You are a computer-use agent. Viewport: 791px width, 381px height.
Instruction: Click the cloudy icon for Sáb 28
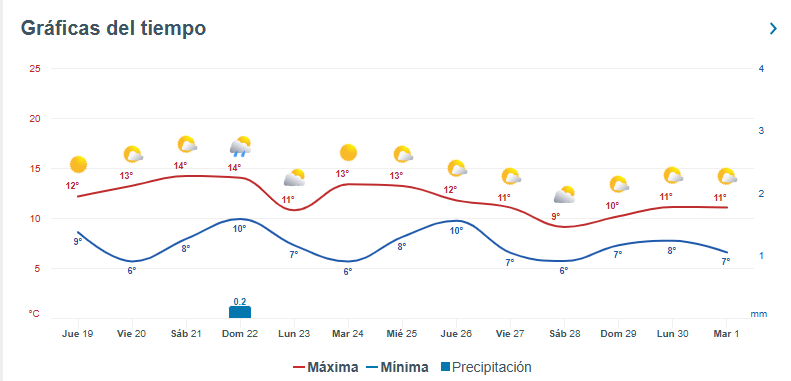pyautogui.click(x=564, y=195)
